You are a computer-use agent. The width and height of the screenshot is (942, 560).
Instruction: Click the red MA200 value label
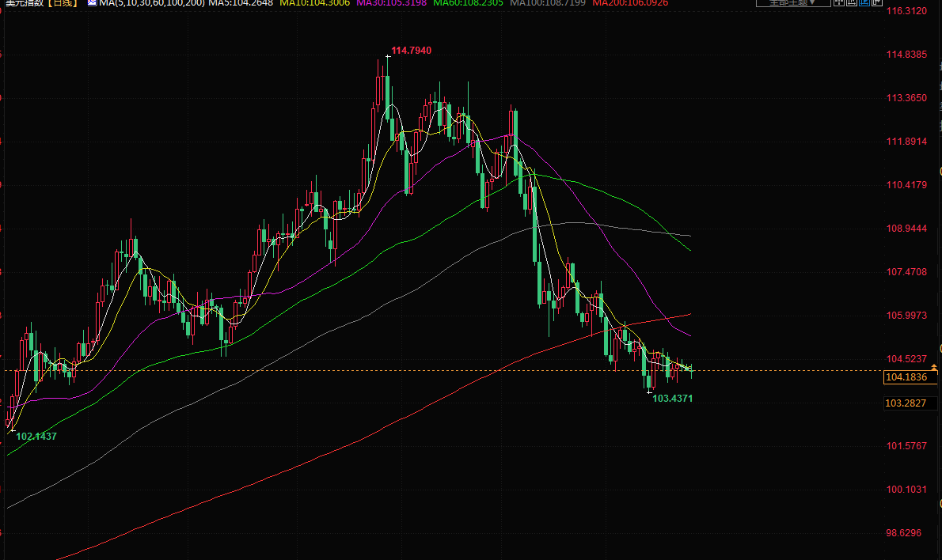click(x=630, y=3)
